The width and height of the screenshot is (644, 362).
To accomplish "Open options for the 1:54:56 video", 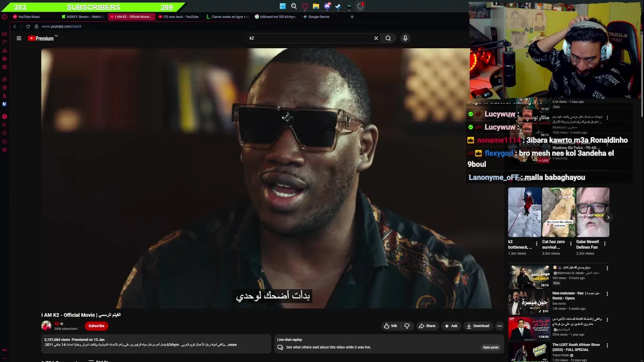I will [607, 319].
